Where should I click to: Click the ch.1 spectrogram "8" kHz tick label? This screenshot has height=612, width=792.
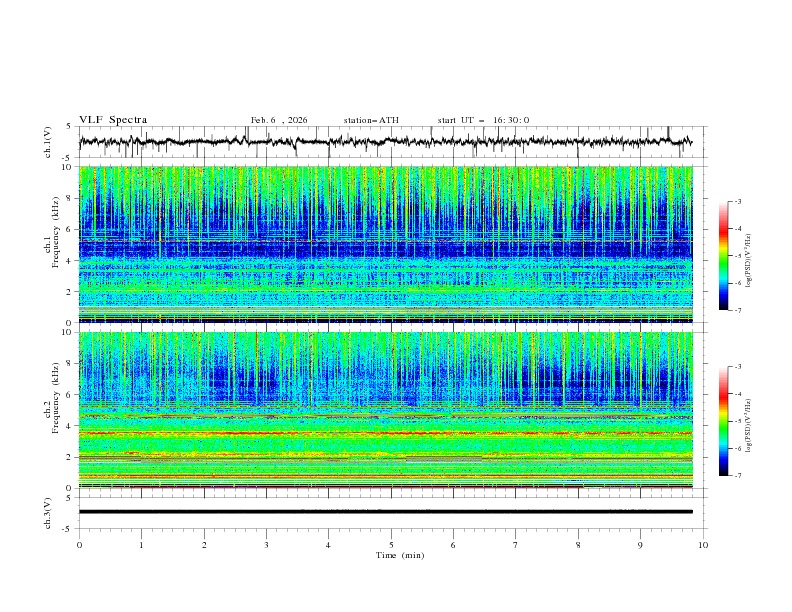click(x=69, y=198)
